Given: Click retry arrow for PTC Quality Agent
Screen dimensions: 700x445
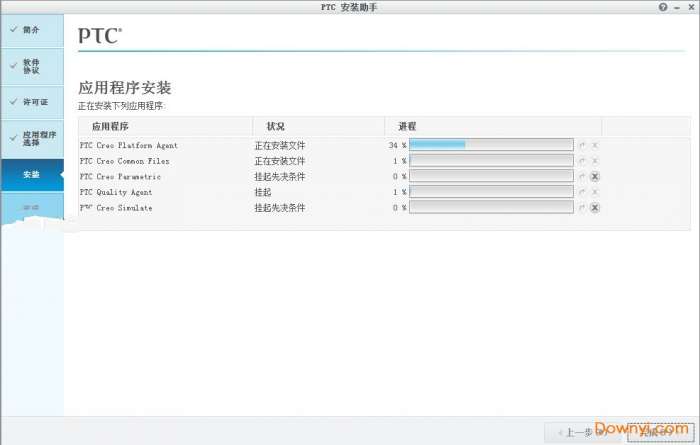Looking at the screenshot, I should [582, 192].
